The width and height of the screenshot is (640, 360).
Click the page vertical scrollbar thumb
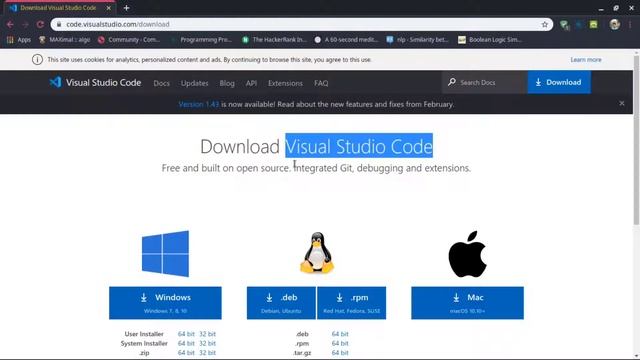click(x=636, y=140)
